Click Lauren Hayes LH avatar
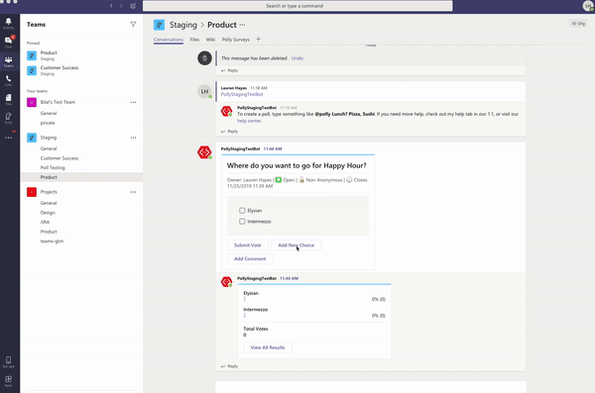Image resolution: width=595 pixels, height=393 pixels. 205,91
